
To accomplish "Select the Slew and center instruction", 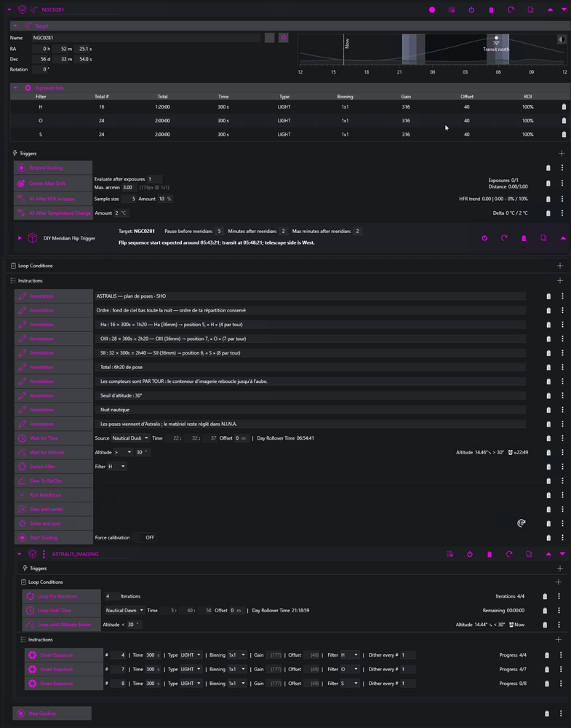I will (54, 510).
